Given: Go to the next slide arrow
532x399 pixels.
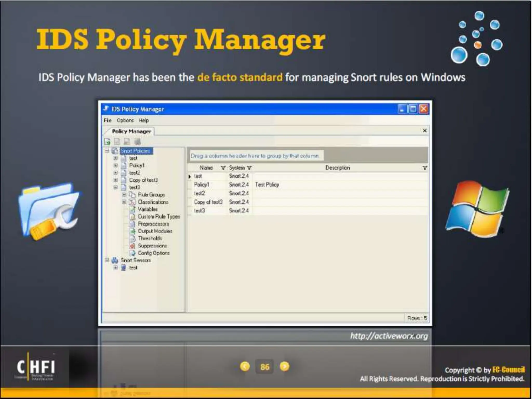Looking at the screenshot, I should click(x=284, y=366).
